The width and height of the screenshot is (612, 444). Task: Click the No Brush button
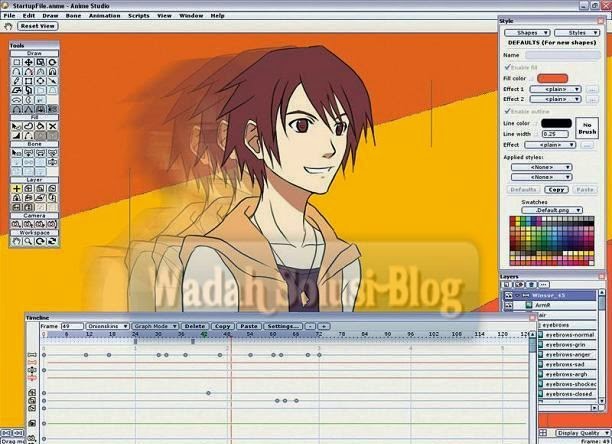[x=587, y=128]
